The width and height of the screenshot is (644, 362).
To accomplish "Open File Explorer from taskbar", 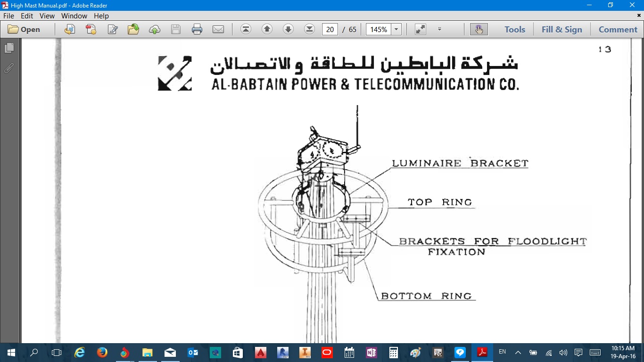I will (147, 352).
